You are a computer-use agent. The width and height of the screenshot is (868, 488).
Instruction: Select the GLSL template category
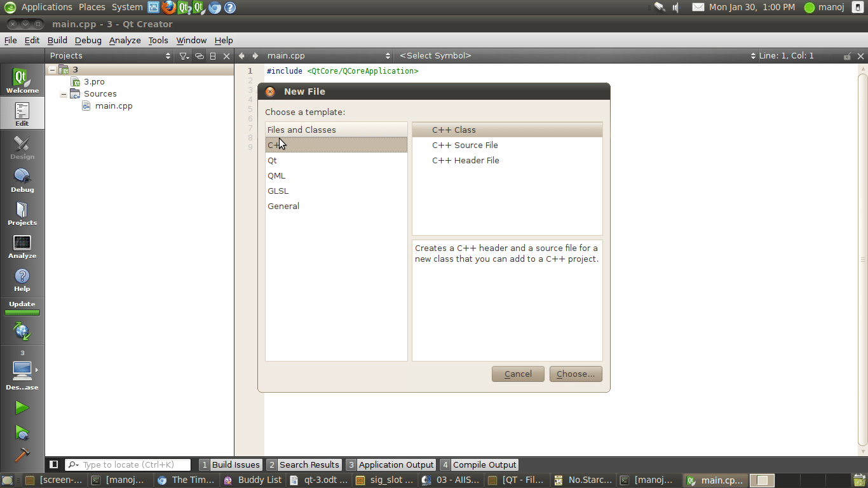tap(336, 191)
